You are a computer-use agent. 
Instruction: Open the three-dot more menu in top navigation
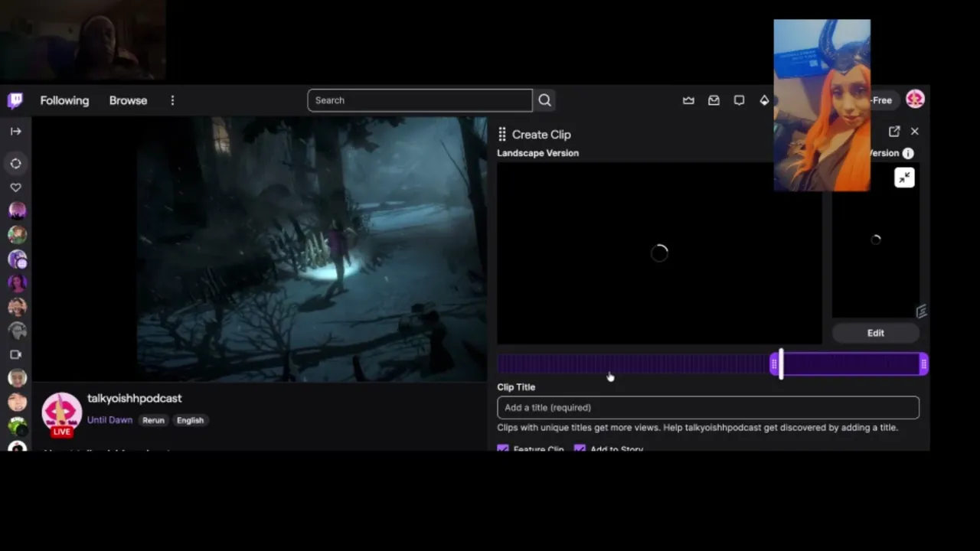pos(172,100)
